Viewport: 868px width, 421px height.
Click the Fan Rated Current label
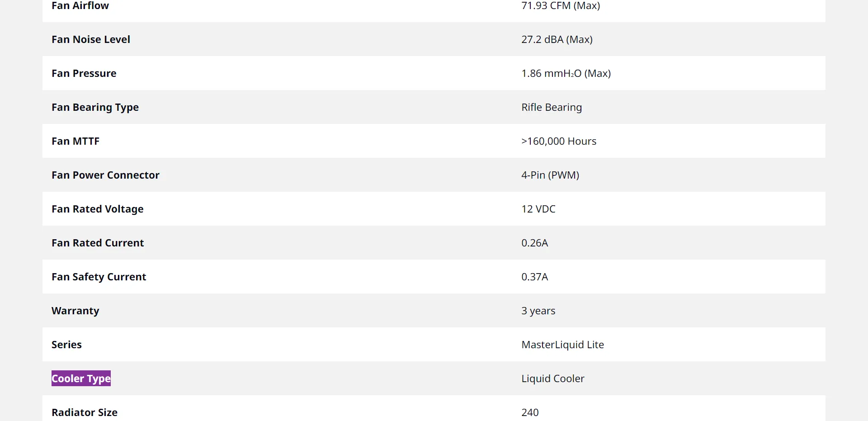point(98,243)
